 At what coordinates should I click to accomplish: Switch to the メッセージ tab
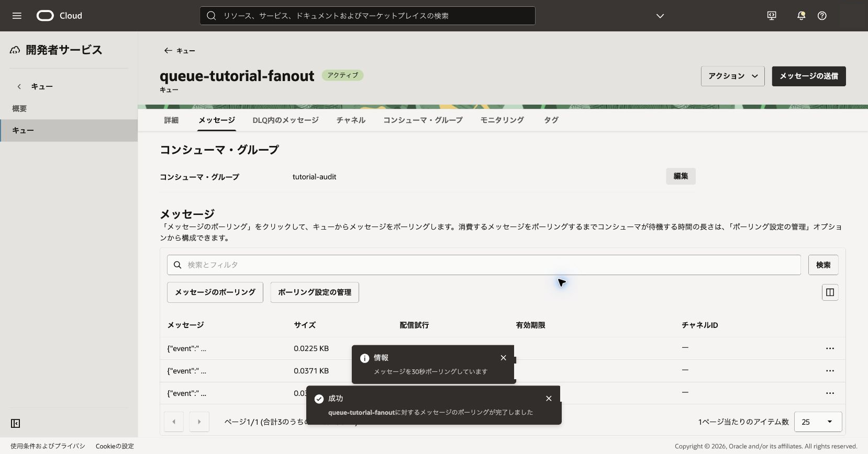[x=217, y=120]
